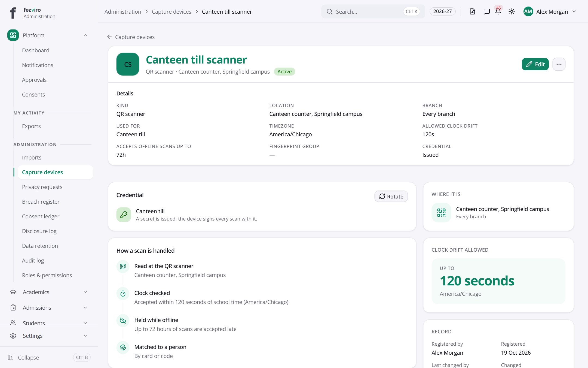Click the key icon beside Canteen till

(x=124, y=215)
